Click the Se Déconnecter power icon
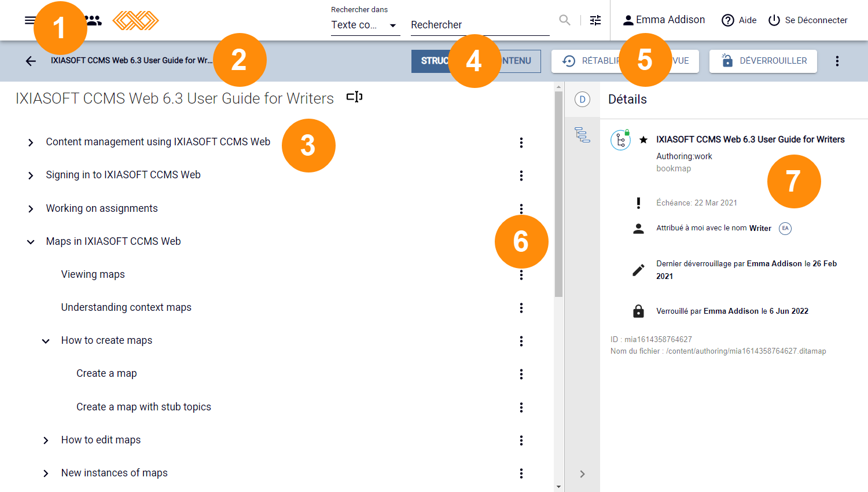The width and height of the screenshot is (868, 492). [x=774, y=20]
